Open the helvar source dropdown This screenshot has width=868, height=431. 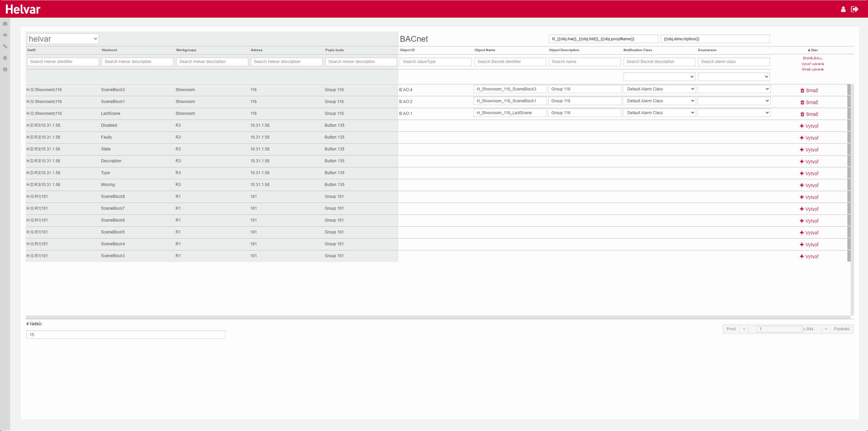pyautogui.click(x=63, y=39)
